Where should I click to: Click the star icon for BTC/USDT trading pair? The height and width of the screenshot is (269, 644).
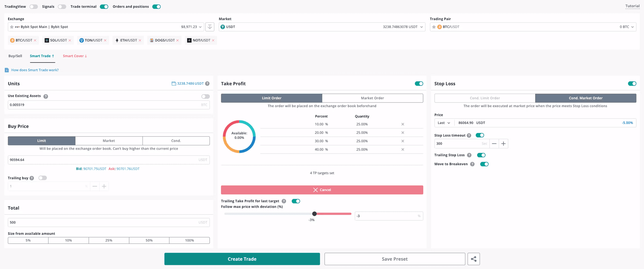tap(434, 27)
